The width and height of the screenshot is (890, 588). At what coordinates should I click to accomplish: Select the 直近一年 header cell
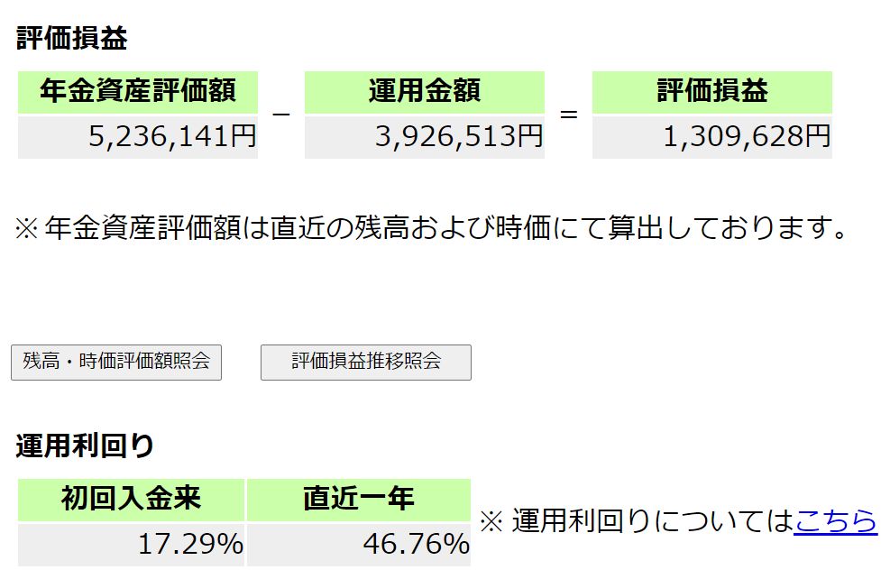click(x=358, y=499)
